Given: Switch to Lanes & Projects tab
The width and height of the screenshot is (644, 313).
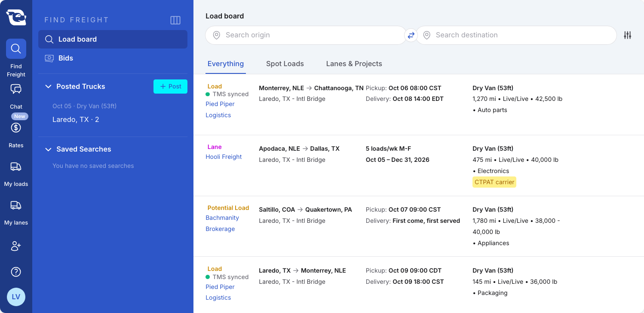Looking at the screenshot, I should [354, 64].
